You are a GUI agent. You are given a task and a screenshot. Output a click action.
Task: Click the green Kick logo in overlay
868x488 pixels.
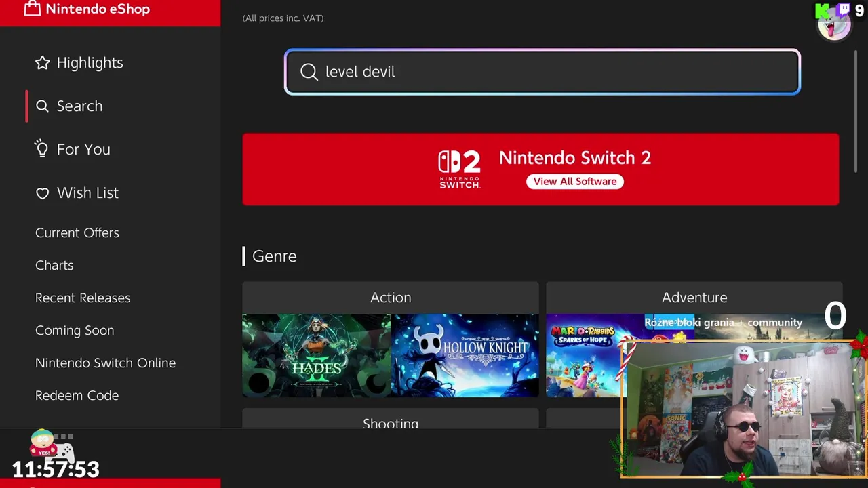[x=823, y=10]
